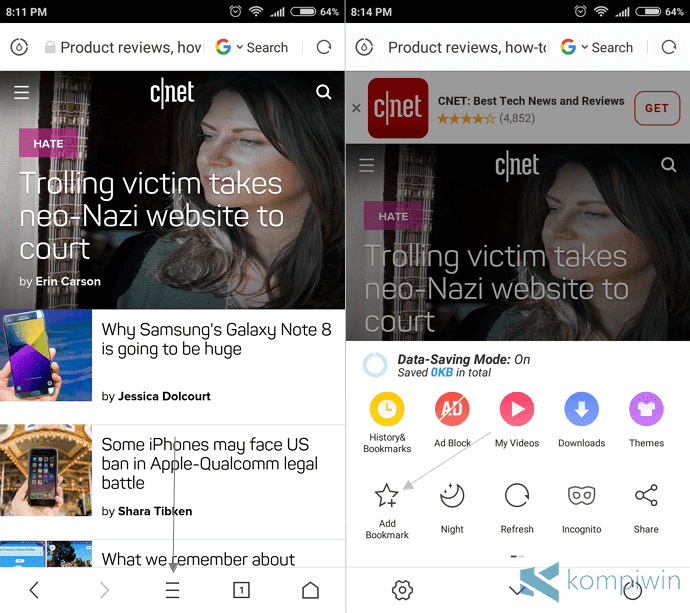Open author Shara Tibken link
Screen dimensions: 690x613
[155, 511]
